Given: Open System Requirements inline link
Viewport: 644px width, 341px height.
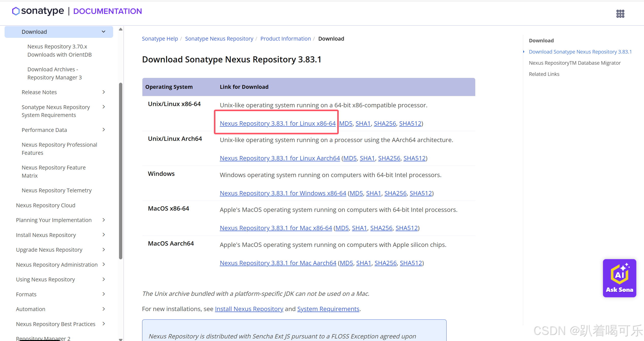Looking at the screenshot, I should coord(328,309).
